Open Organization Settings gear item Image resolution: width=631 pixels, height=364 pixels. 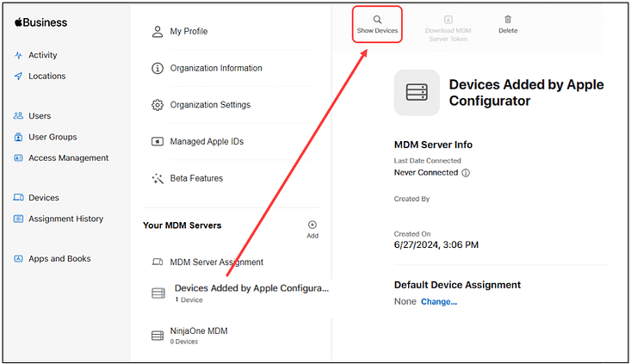(210, 105)
